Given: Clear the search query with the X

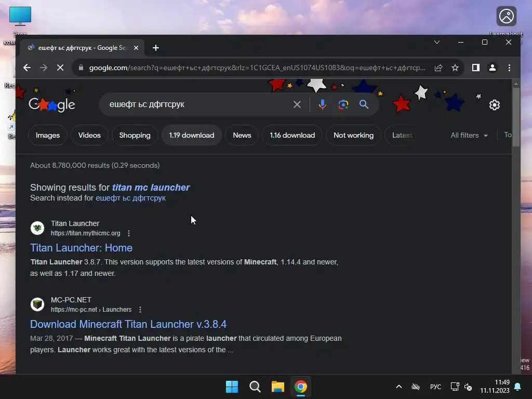Looking at the screenshot, I should 297,104.
